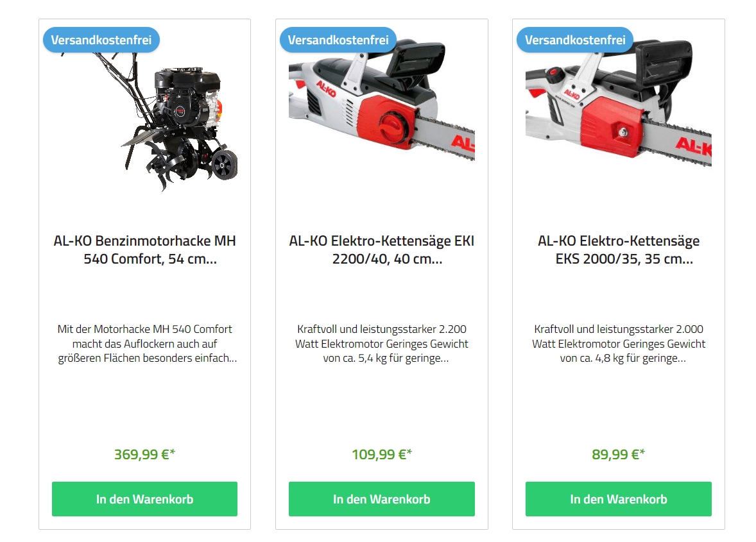Viewport: 756px width, 542px height.
Task: Click the 109,99 € price
Action: click(x=381, y=454)
